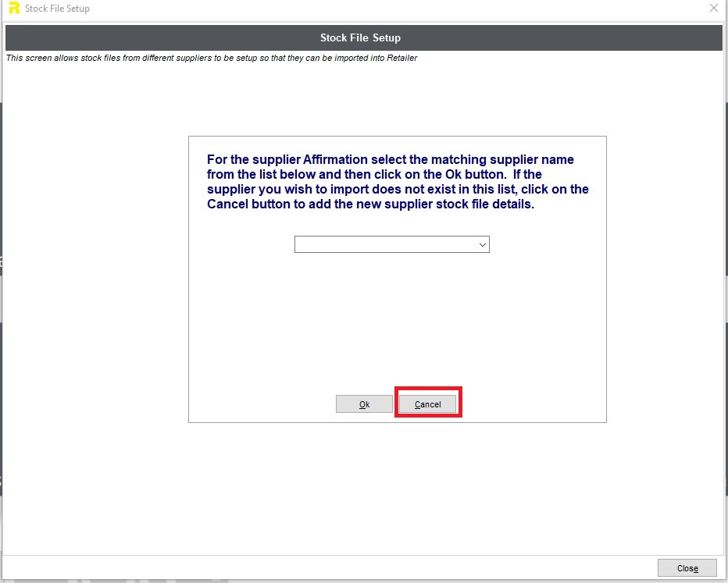728x583 pixels.
Task: Click empty white area below the dialog panel
Action: point(397,484)
